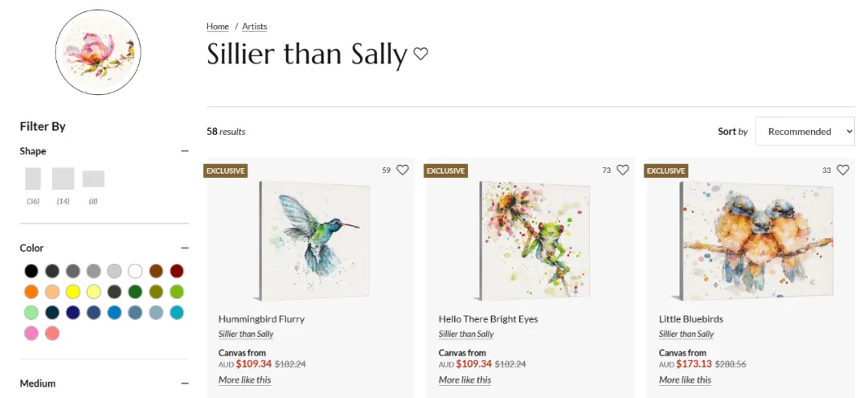868x398 pixels.
Task: Filter by landscape shape icon
Action: pyautogui.click(x=93, y=178)
